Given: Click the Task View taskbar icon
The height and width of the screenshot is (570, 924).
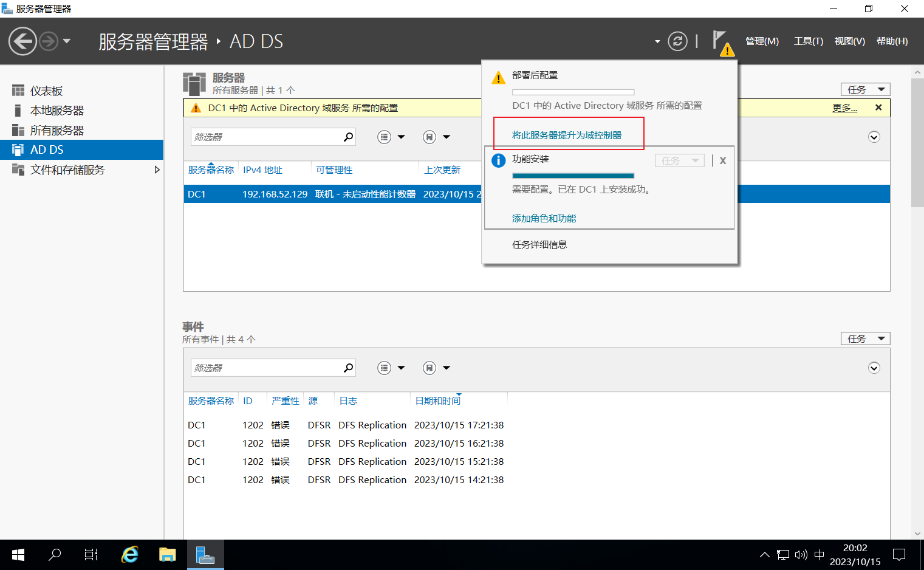Looking at the screenshot, I should point(91,555).
